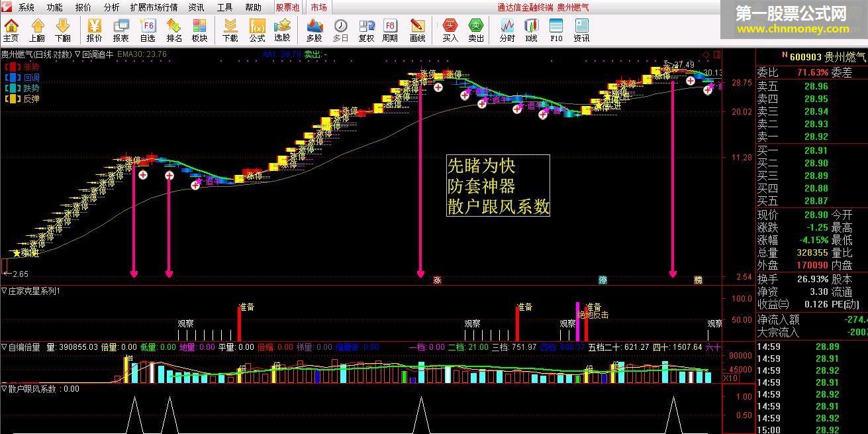Click the 15:00 28.92 trade tick row
Image resolution: width=868 pixels, height=434 pixels.
click(x=812, y=430)
